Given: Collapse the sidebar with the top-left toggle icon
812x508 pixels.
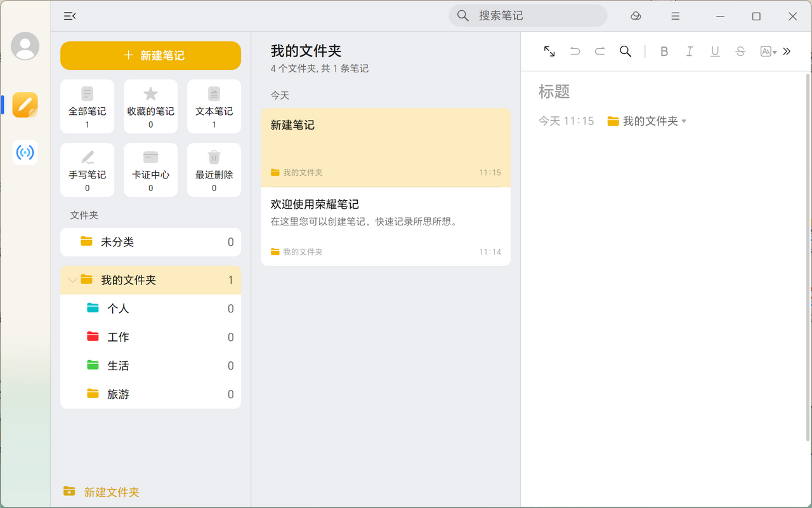Looking at the screenshot, I should coord(70,17).
